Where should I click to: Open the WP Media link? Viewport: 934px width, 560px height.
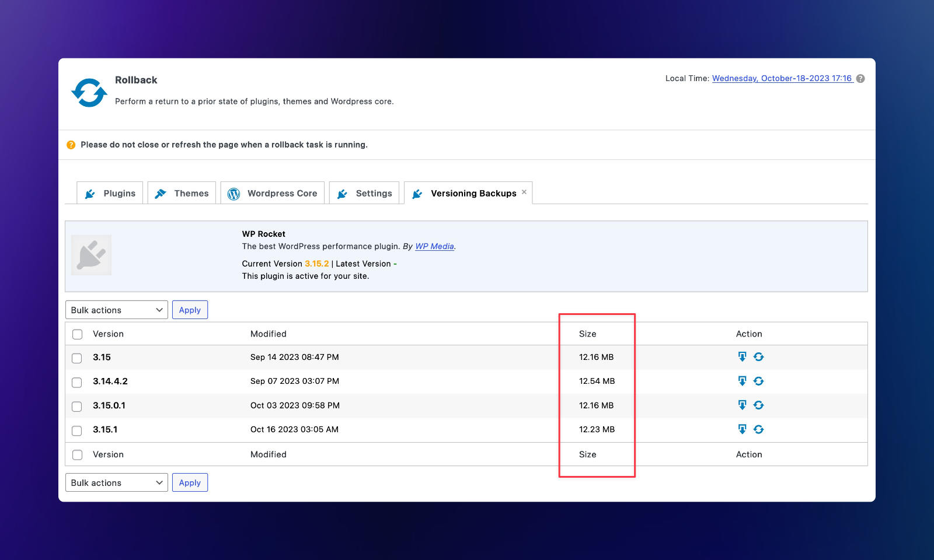point(433,246)
